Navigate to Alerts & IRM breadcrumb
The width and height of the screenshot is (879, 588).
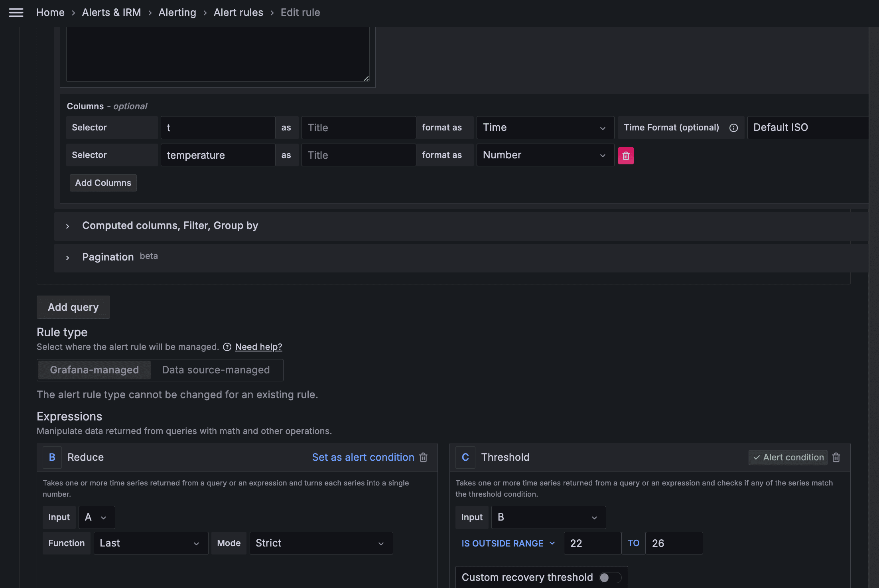pyautogui.click(x=111, y=12)
